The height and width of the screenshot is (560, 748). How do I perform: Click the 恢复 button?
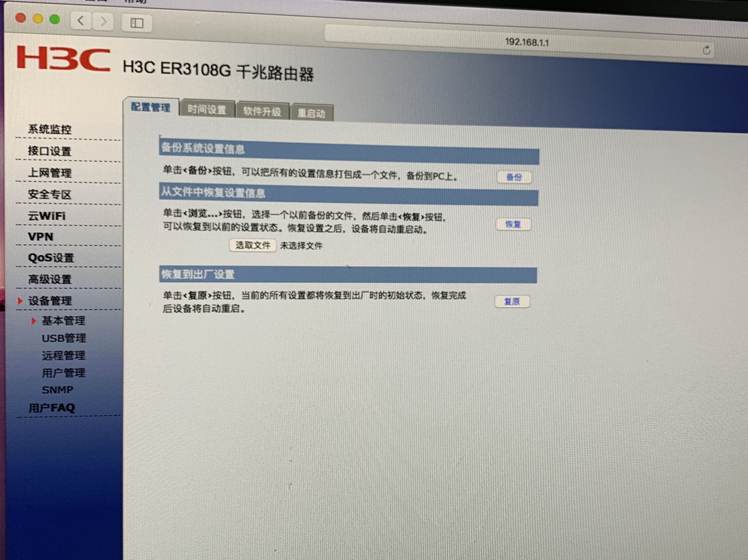point(513,224)
